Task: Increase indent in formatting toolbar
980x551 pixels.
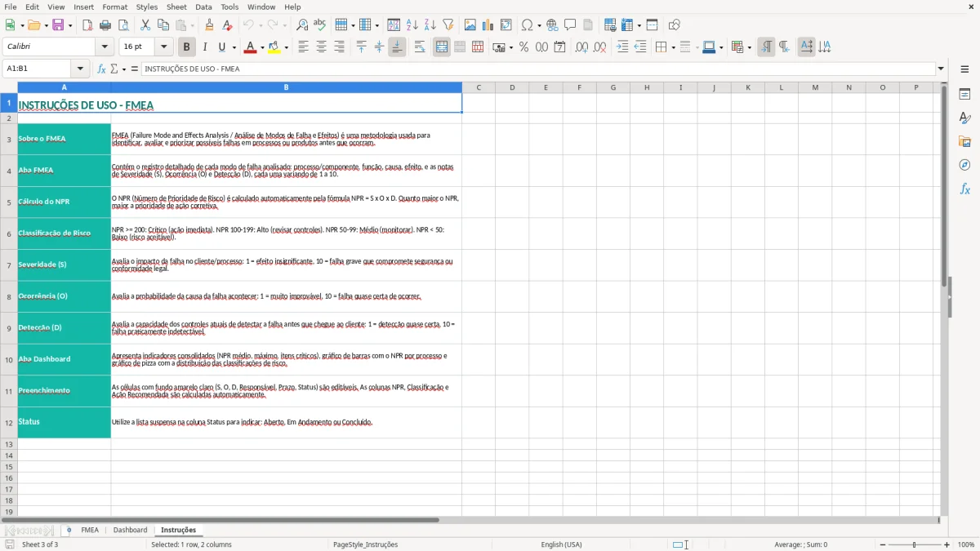Action: pyautogui.click(x=622, y=47)
